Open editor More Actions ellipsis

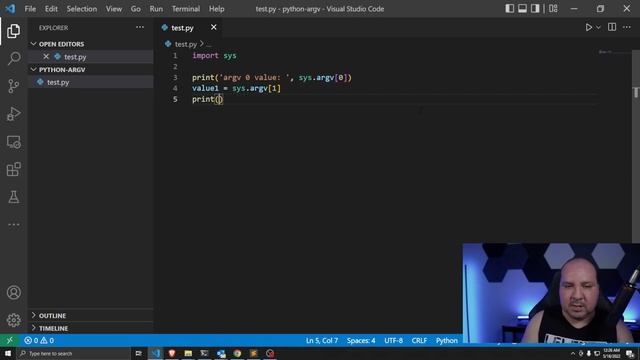627,27
